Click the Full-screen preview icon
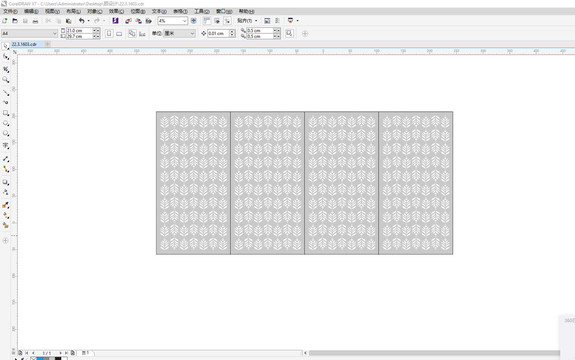This screenshot has width=575, height=360. pos(194,21)
